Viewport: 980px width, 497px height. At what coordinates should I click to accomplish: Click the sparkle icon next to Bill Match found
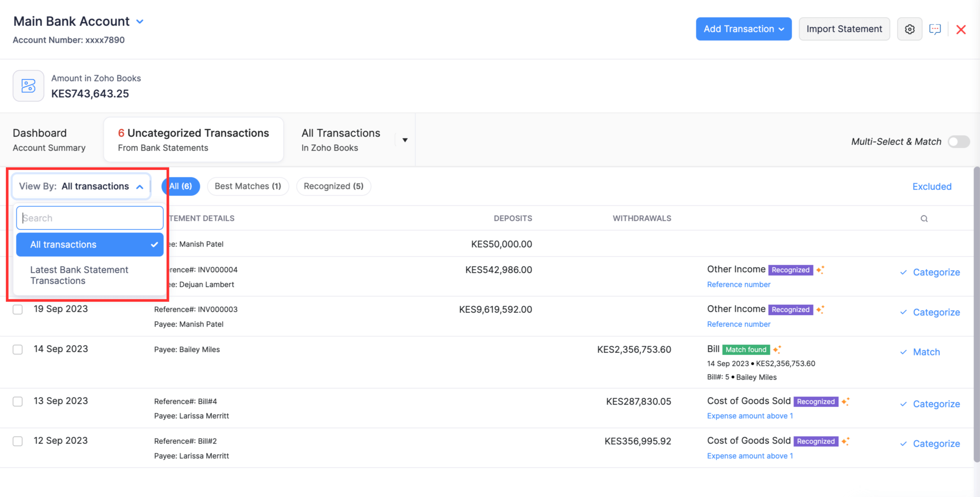point(776,349)
